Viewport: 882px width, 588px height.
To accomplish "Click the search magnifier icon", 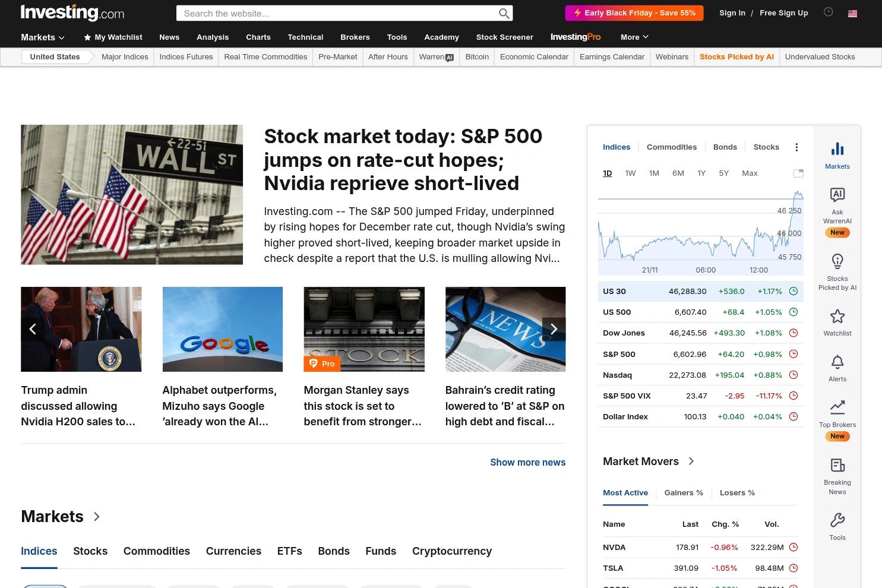I will click(504, 13).
